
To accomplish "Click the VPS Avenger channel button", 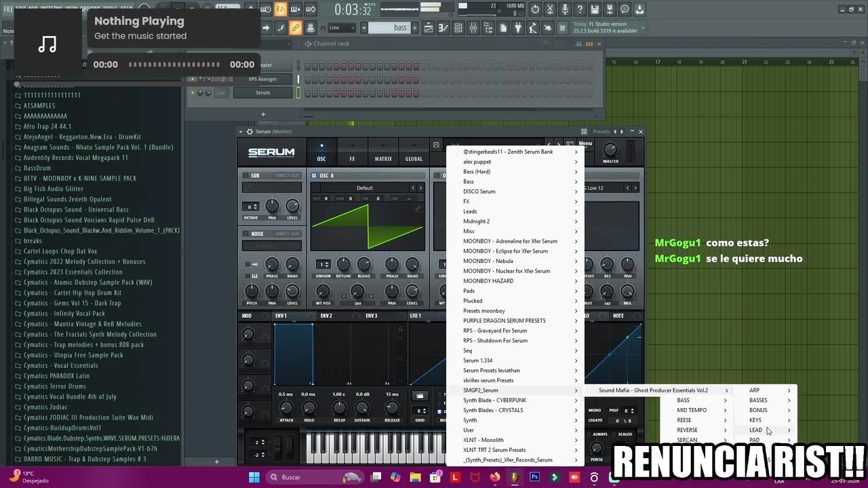I will [263, 79].
